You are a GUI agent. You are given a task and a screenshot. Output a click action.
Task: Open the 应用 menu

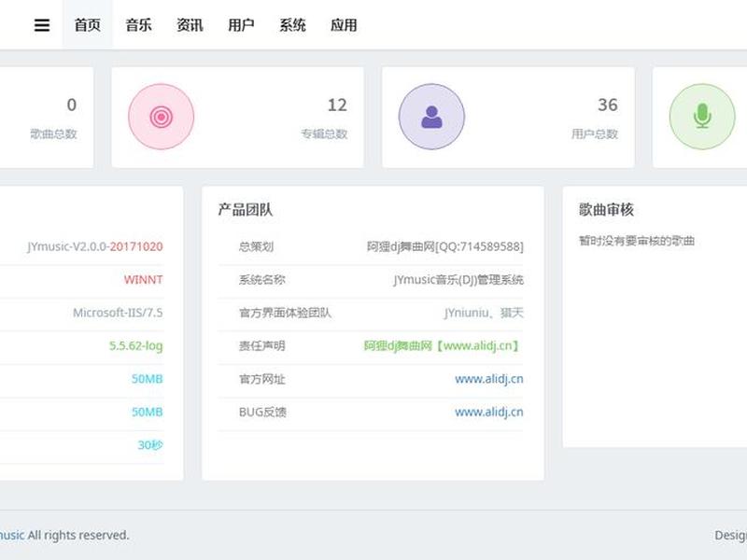pyautogui.click(x=344, y=25)
